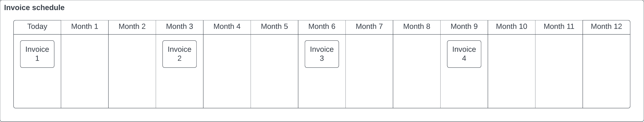Screen dimensions: 644x122
Task: Select the Invoice 2 box
Action: [179, 54]
